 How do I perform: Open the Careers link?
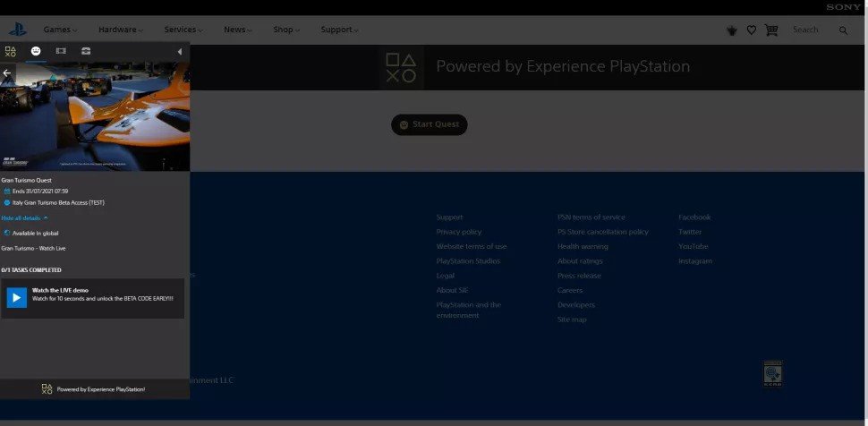(x=570, y=290)
